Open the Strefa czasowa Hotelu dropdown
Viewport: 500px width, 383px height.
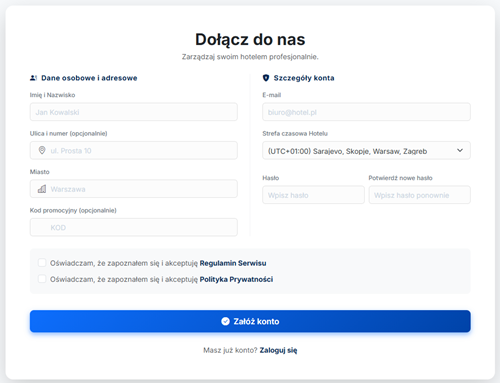click(366, 151)
